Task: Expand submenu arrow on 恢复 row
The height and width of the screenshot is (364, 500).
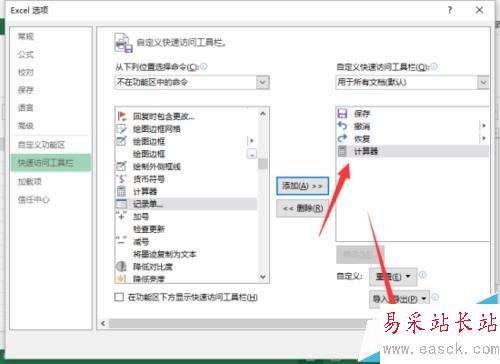Action: [483, 138]
